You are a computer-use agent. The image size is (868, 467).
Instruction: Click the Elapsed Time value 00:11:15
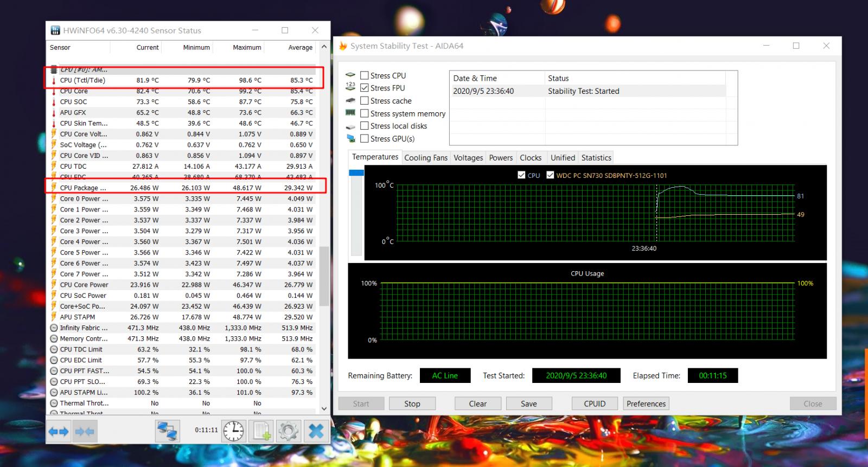coord(713,375)
